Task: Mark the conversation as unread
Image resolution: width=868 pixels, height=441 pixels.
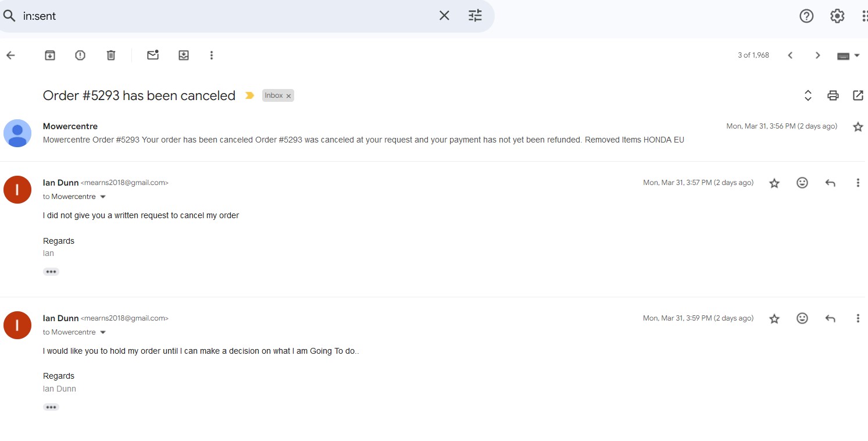Action: (153, 55)
